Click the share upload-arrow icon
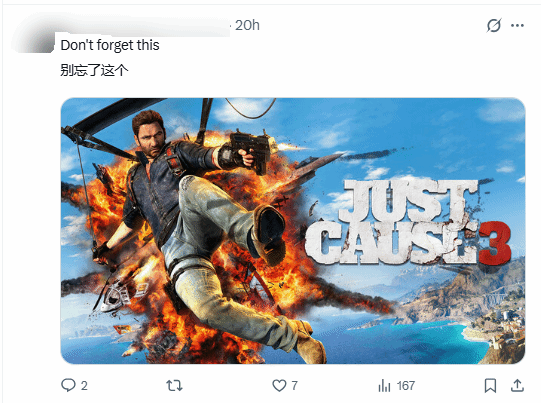Screen dimensions: 541x403 pos(517,385)
